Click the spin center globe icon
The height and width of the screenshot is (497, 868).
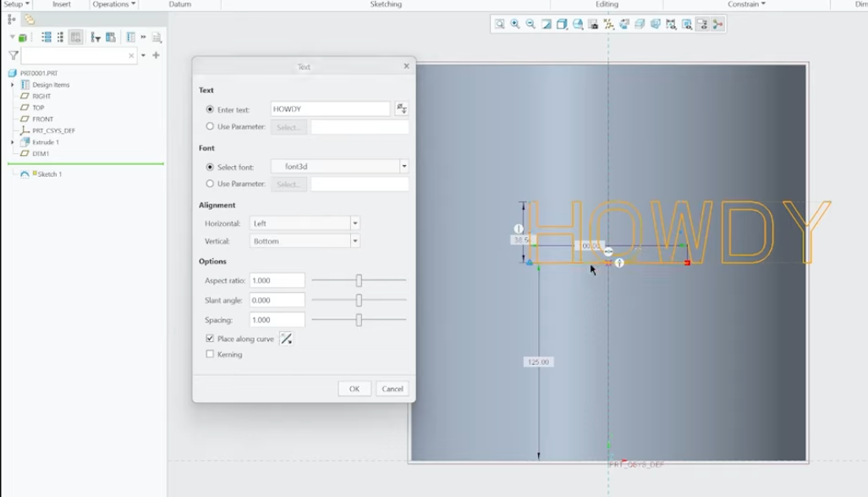[624, 24]
